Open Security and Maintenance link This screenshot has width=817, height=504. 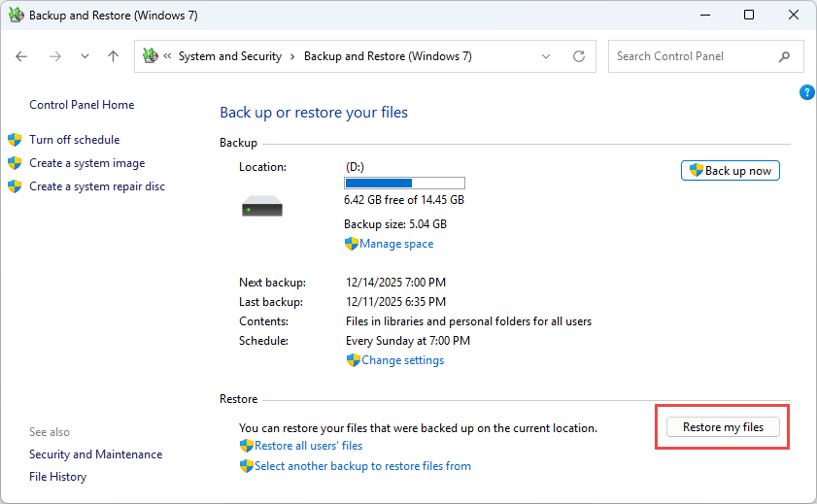click(x=96, y=454)
